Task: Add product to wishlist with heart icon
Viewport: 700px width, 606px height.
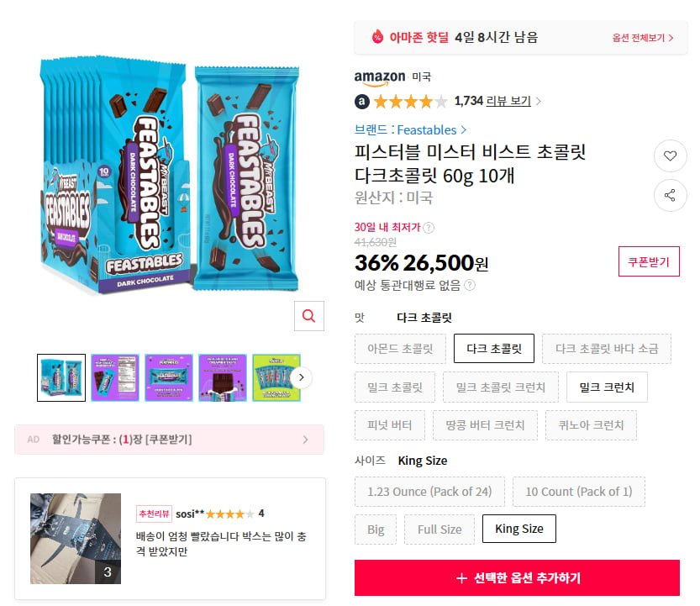Action: pyautogui.click(x=670, y=155)
